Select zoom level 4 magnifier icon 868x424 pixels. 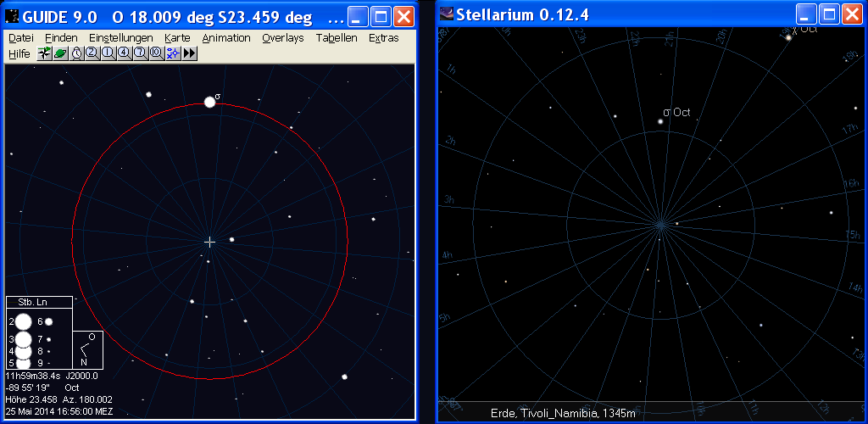(x=124, y=53)
